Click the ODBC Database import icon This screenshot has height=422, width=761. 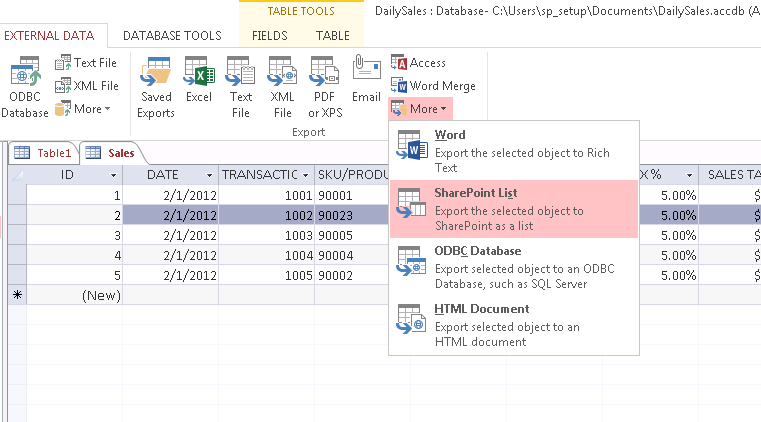pos(25,87)
